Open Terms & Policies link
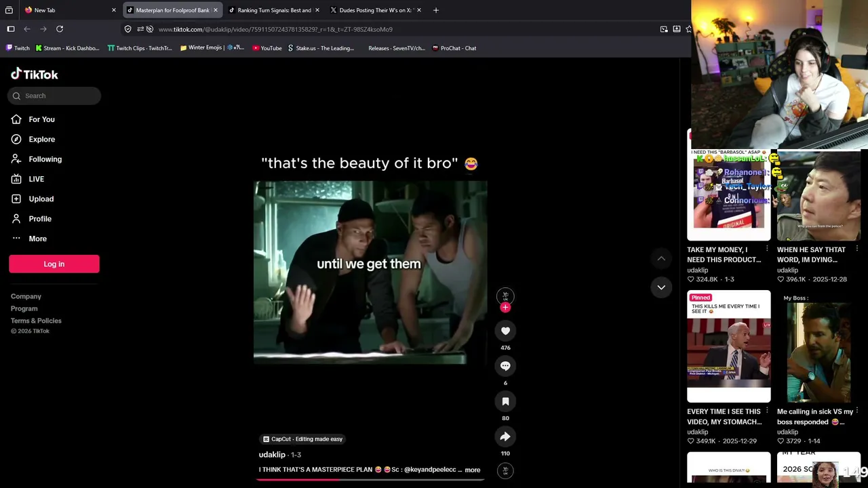Screen dimensions: 868x488 point(36,321)
